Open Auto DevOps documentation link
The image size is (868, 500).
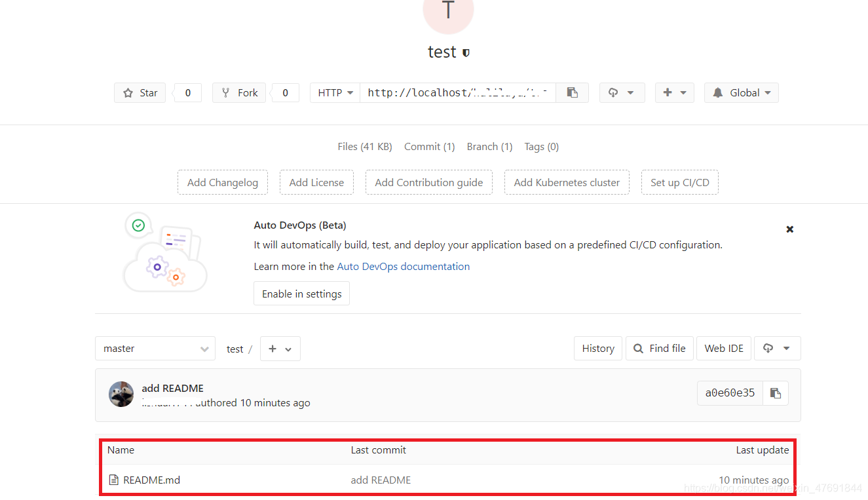click(x=404, y=266)
